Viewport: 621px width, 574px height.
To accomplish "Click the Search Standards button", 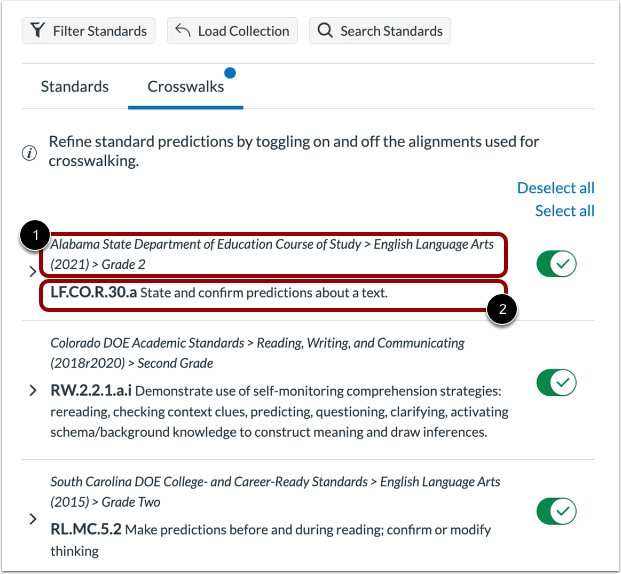I will pos(380,31).
